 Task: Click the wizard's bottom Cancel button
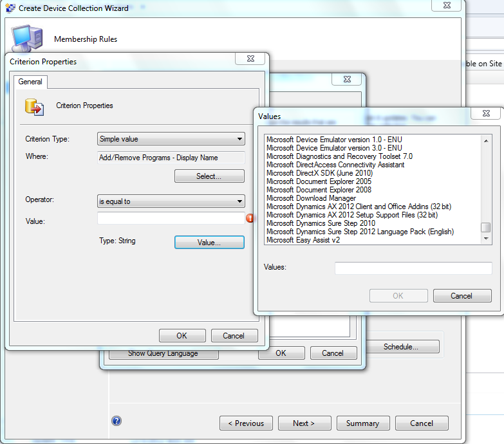coord(422,423)
